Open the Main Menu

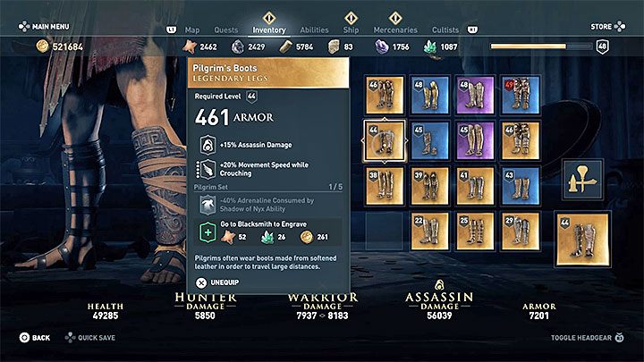tap(44, 27)
